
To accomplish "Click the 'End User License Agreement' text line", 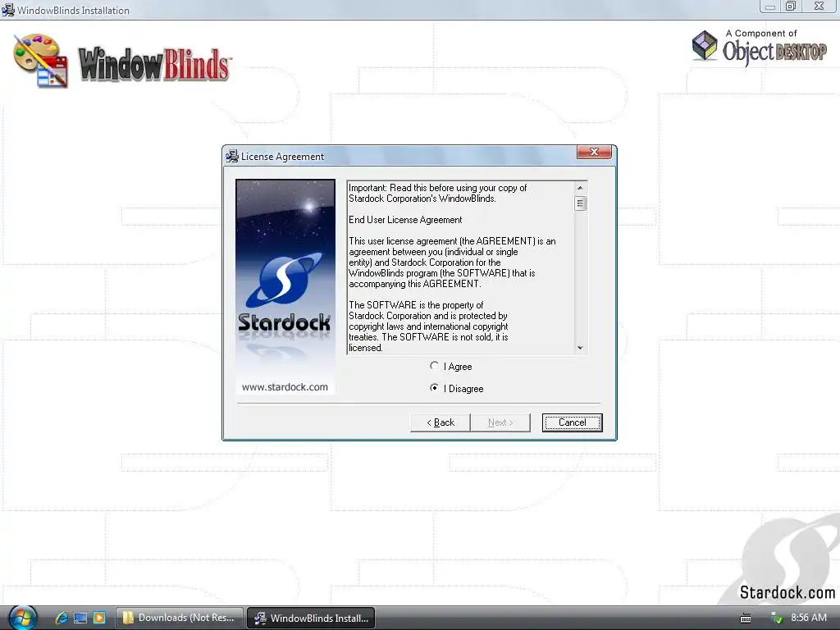I will tap(405, 220).
